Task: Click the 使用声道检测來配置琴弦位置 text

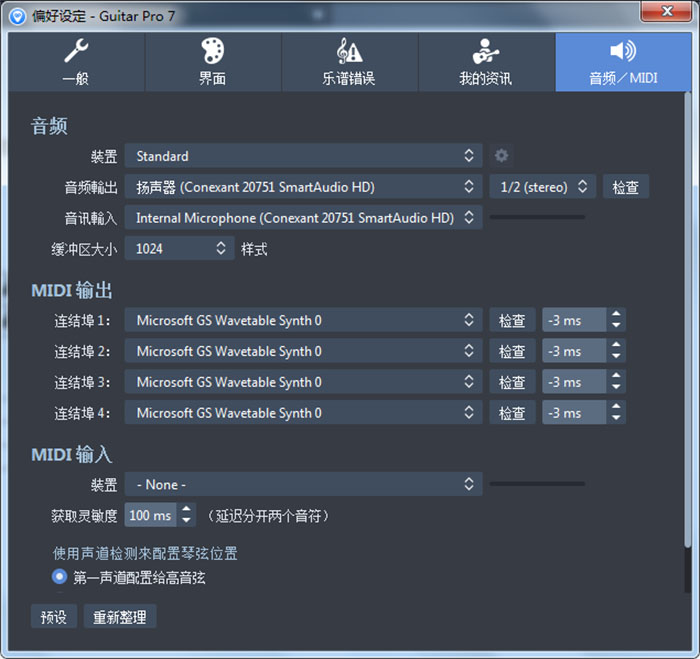Action: [145, 553]
